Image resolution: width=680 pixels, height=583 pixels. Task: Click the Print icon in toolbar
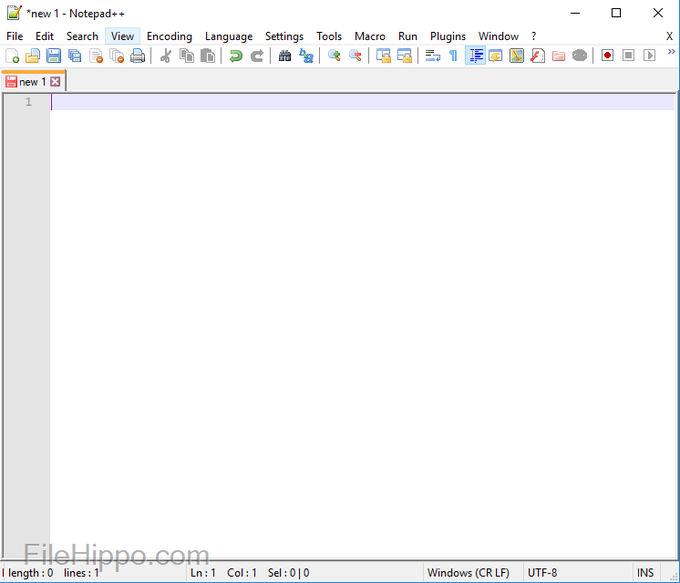[x=137, y=56]
